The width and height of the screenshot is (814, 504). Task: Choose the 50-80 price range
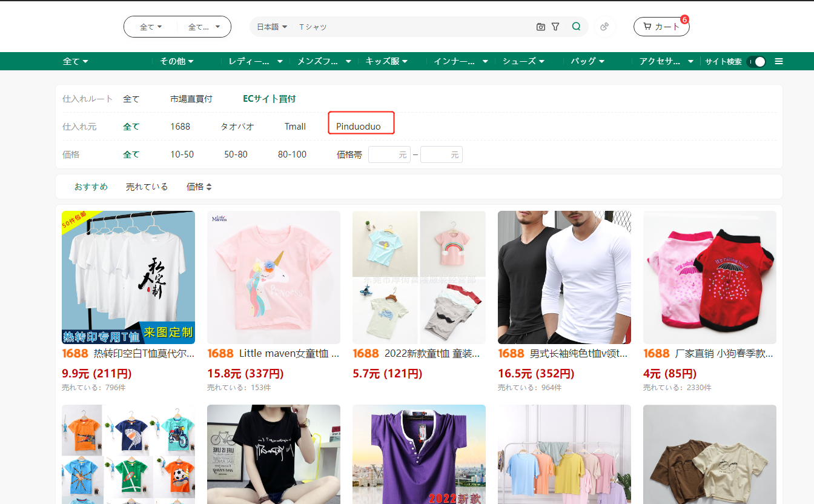pos(236,154)
